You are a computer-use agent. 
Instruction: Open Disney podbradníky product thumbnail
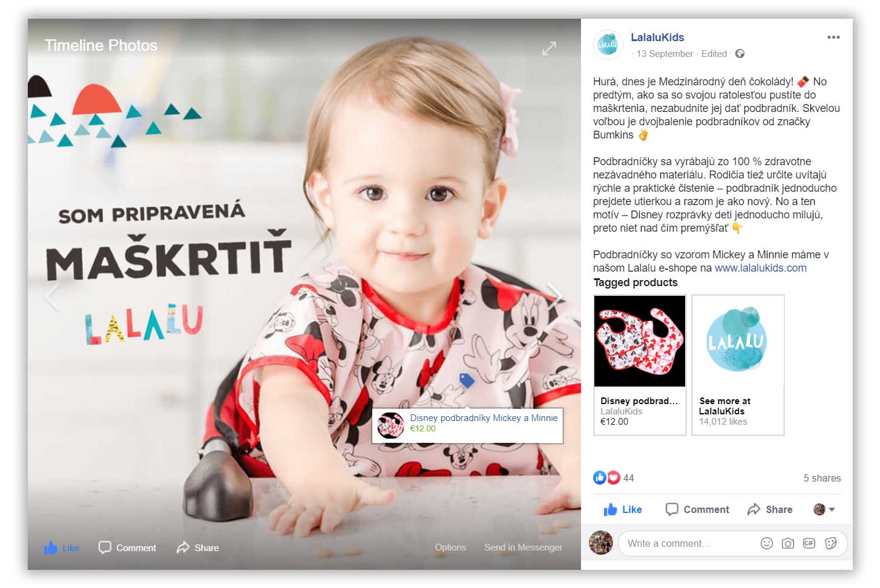[640, 341]
